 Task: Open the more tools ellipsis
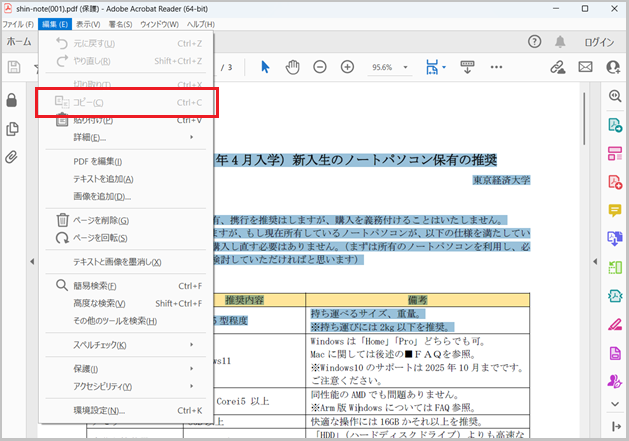pyautogui.click(x=496, y=67)
